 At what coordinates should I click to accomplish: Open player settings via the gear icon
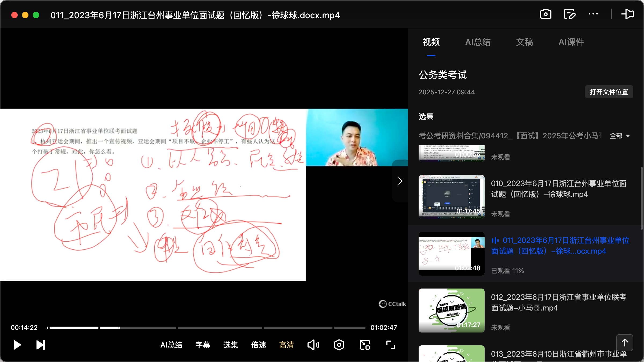pyautogui.click(x=339, y=345)
